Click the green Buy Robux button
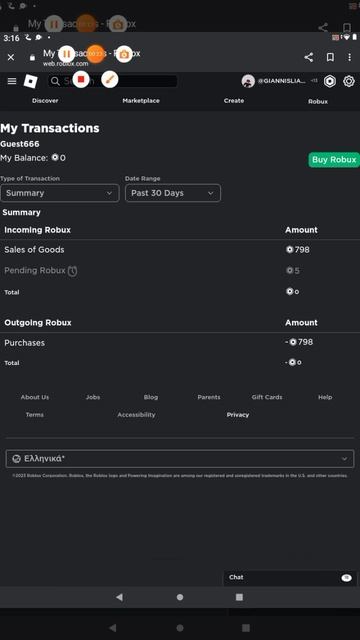Image resolution: width=360 pixels, height=640 pixels. click(x=334, y=160)
